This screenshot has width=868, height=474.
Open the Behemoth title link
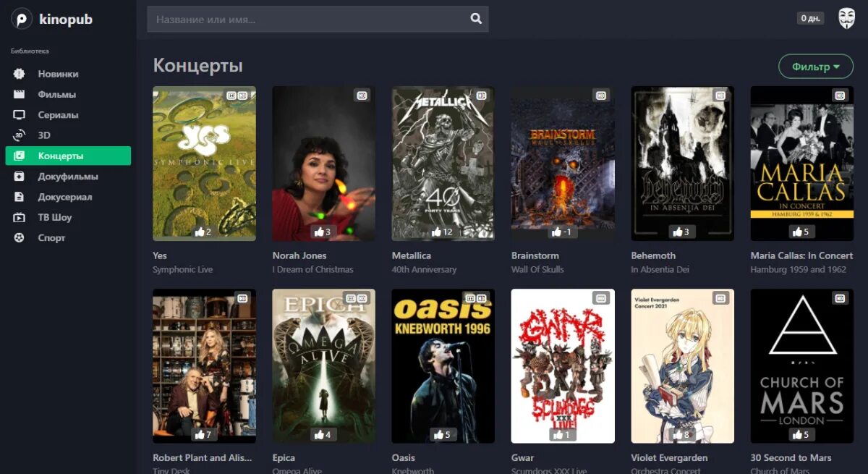click(x=653, y=255)
